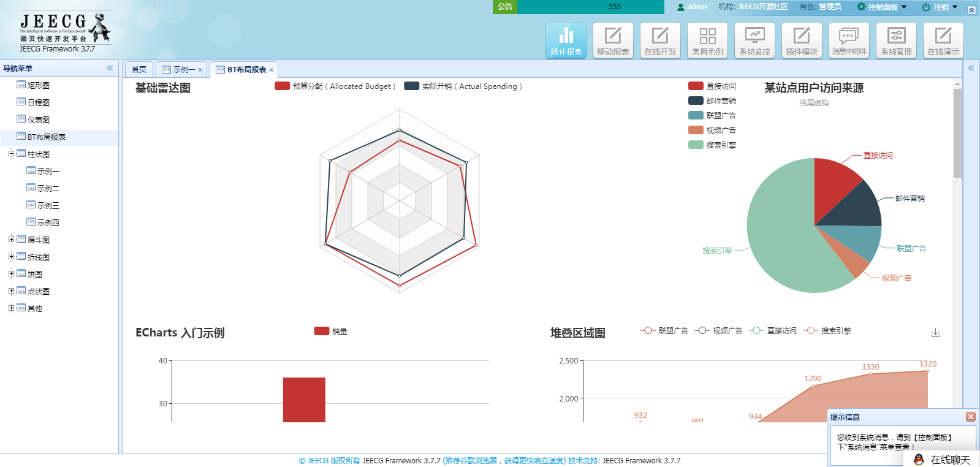Toggle 搜索引擎 legend in stacked area chart
This screenshot has width=980, height=467.
[827, 331]
